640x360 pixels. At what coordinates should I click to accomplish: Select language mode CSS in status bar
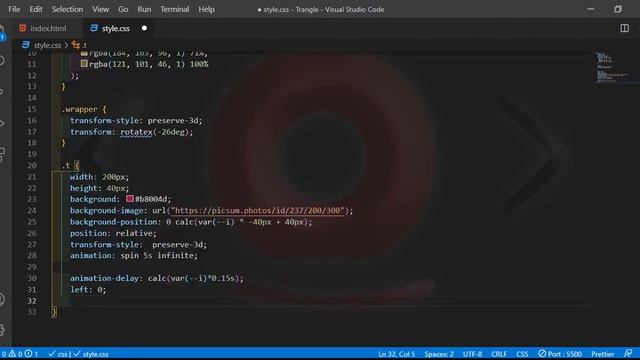[x=522, y=354]
